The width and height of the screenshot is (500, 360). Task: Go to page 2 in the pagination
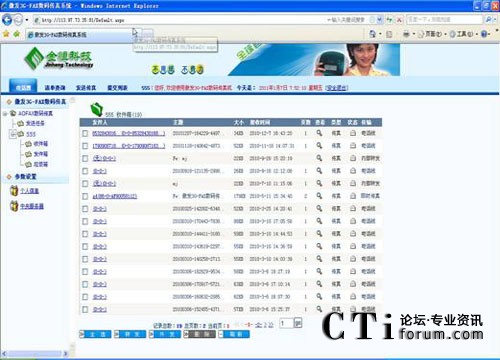coord(266,325)
